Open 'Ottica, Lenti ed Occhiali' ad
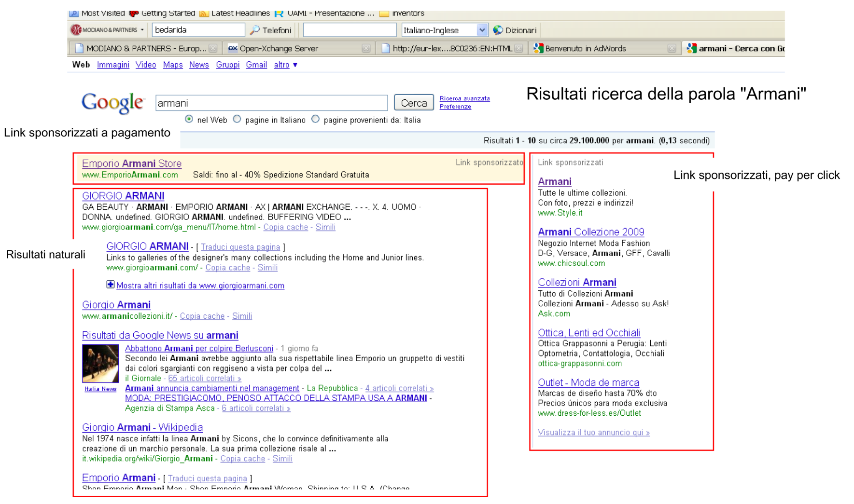Screen dimensions: 854x504 pos(589,333)
